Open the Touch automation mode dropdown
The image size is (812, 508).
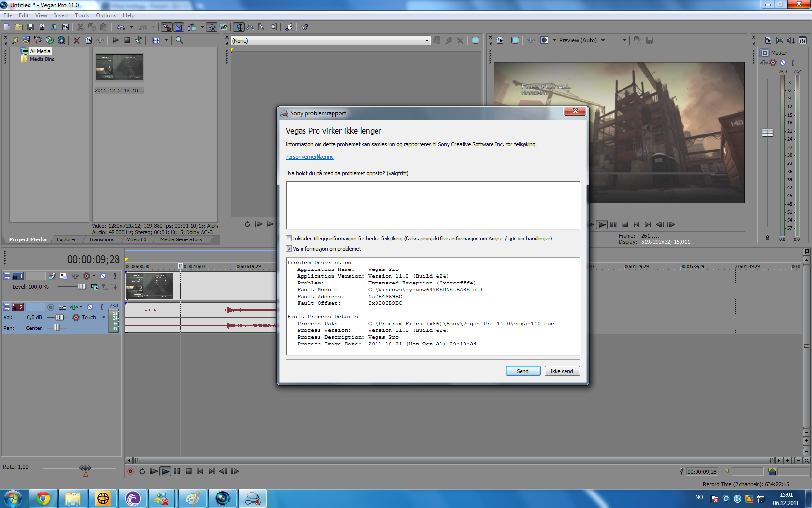point(104,318)
